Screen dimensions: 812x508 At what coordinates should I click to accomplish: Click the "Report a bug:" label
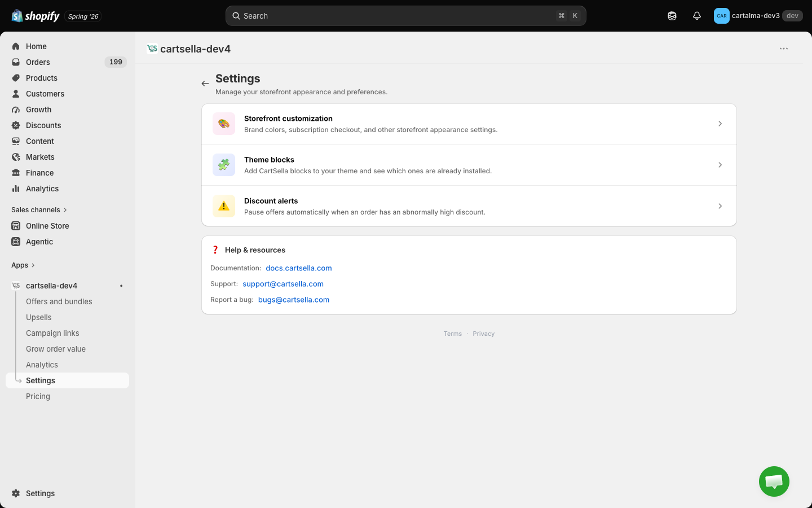(232, 300)
